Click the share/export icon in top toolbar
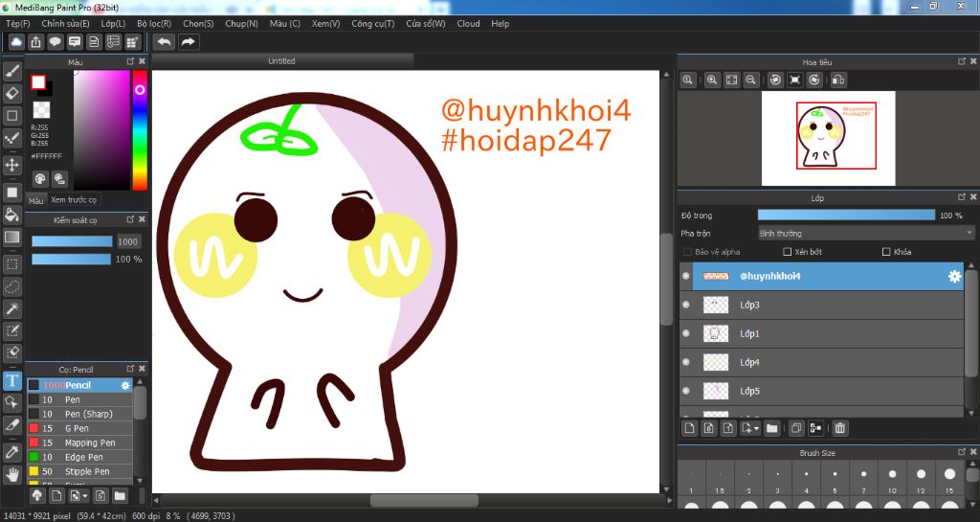 tap(35, 42)
